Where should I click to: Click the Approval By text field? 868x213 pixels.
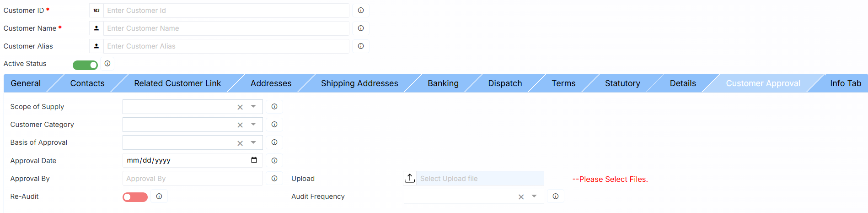[193, 179]
